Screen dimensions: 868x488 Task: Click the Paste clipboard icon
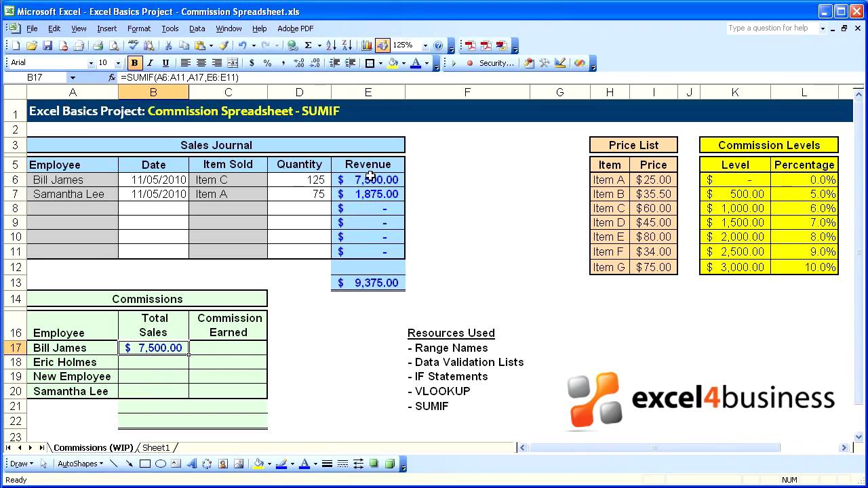200,45
